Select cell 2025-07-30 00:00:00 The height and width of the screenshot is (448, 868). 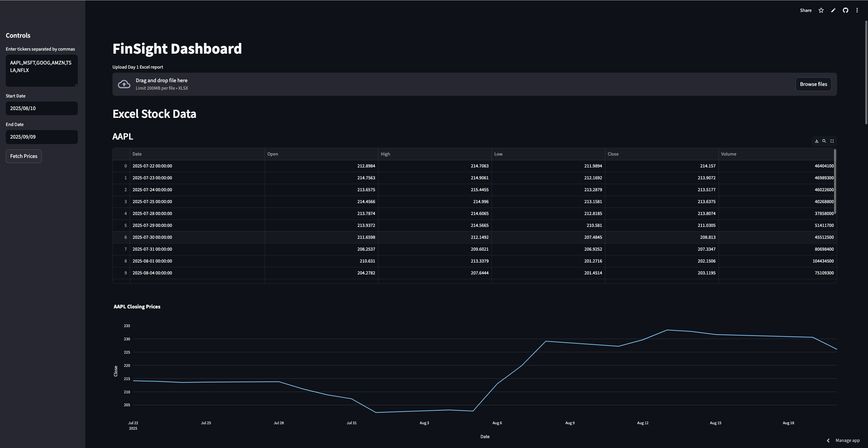click(197, 237)
